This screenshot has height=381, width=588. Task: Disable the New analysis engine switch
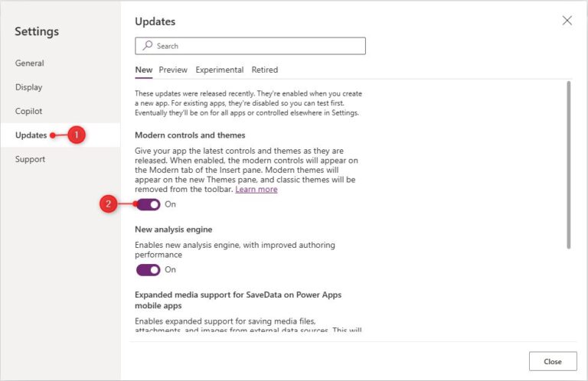[149, 269]
